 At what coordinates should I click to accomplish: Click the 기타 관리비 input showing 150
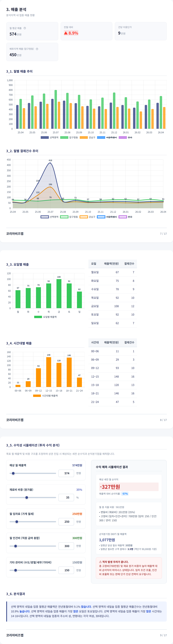click(66, 570)
